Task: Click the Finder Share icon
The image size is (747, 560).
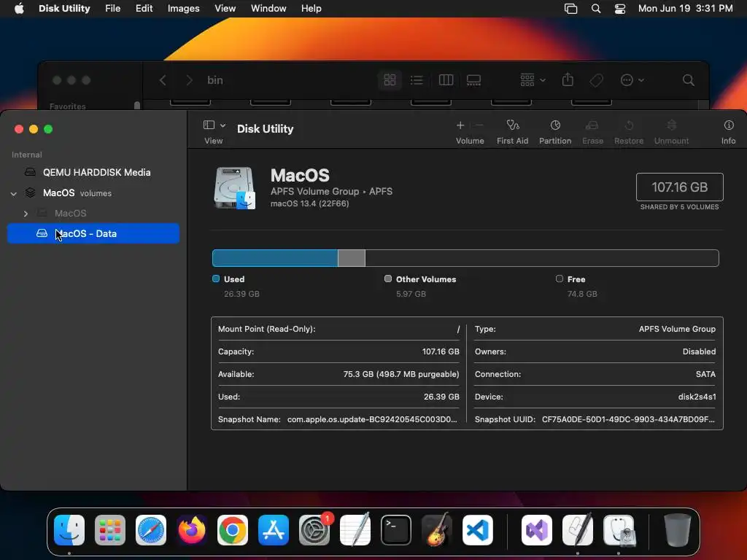Action: tap(568, 79)
